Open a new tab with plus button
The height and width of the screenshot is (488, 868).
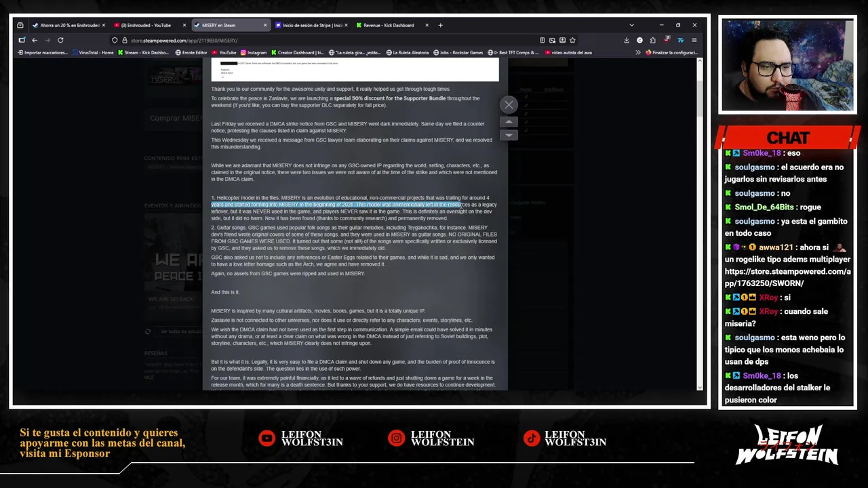click(x=440, y=25)
